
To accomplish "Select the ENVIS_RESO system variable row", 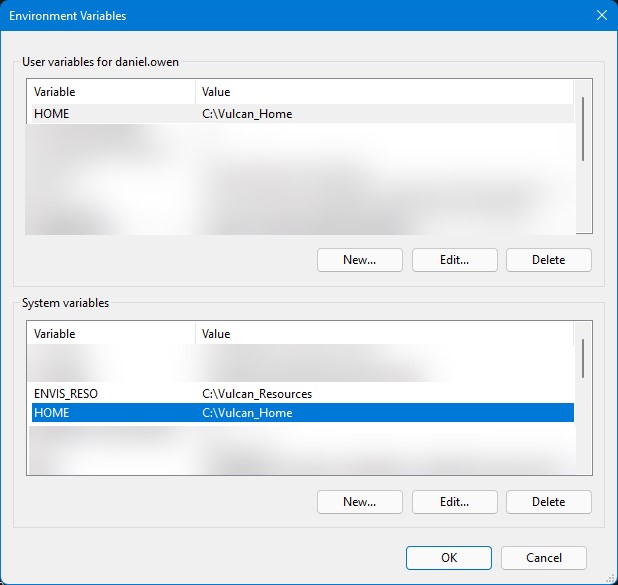I will [302, 393].
